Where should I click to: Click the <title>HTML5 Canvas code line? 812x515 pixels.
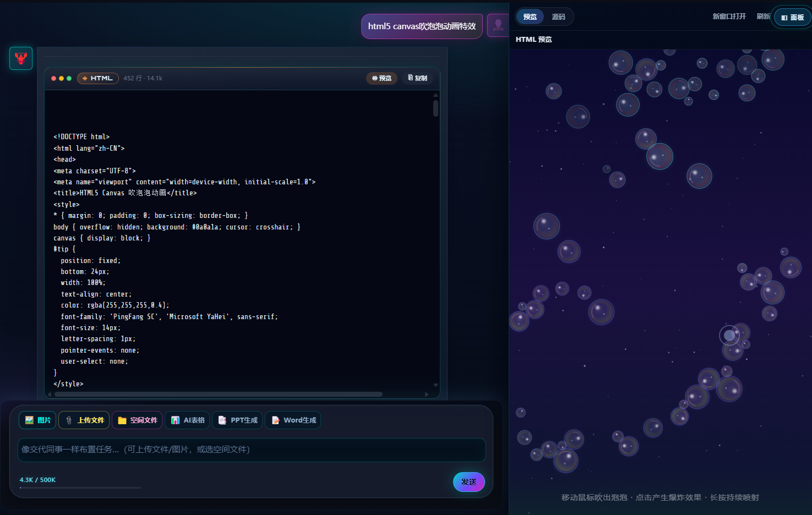(125, 193)
